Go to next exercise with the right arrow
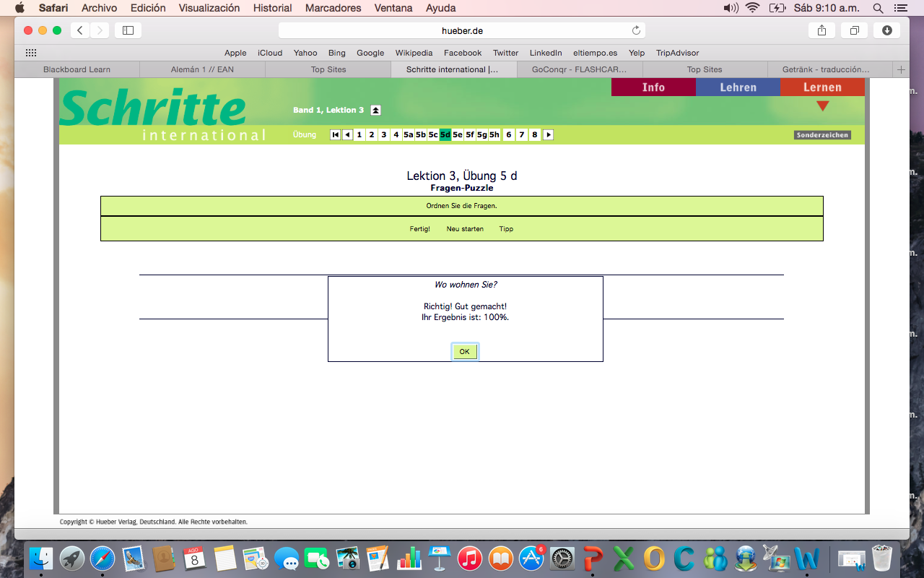Image resolution: width=924 pixels, height=578 pixels. click(548, 134)
